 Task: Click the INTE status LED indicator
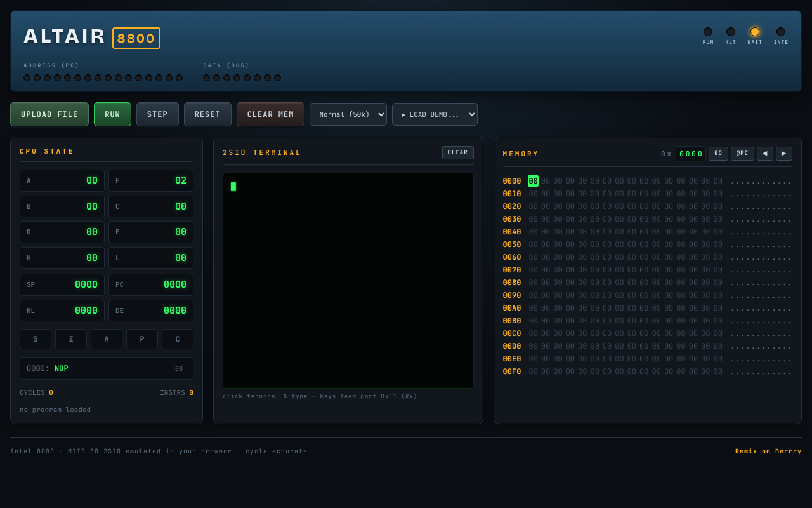pos(781,32)
